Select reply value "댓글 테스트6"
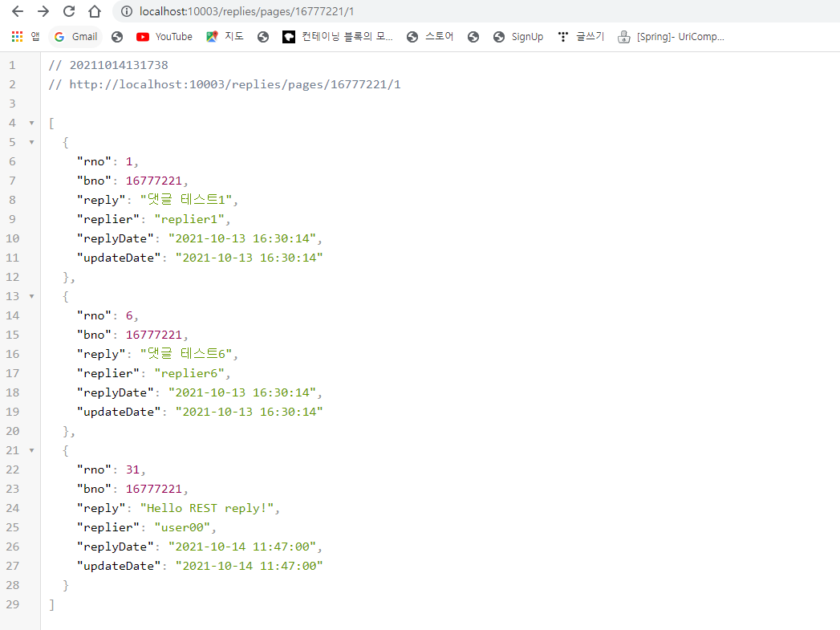Image resolution: width=840 pixels, height=630 pixels. point(186,354)
